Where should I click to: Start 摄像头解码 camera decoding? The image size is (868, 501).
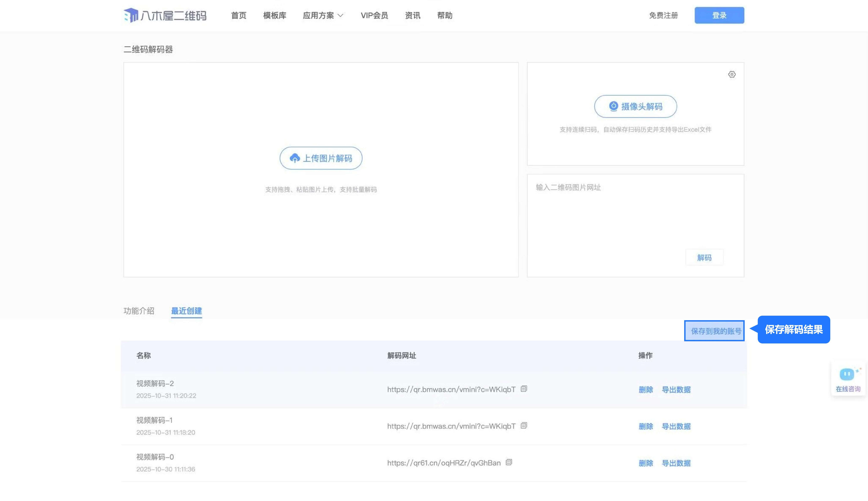pyautogui.click(x=635, y=107)
